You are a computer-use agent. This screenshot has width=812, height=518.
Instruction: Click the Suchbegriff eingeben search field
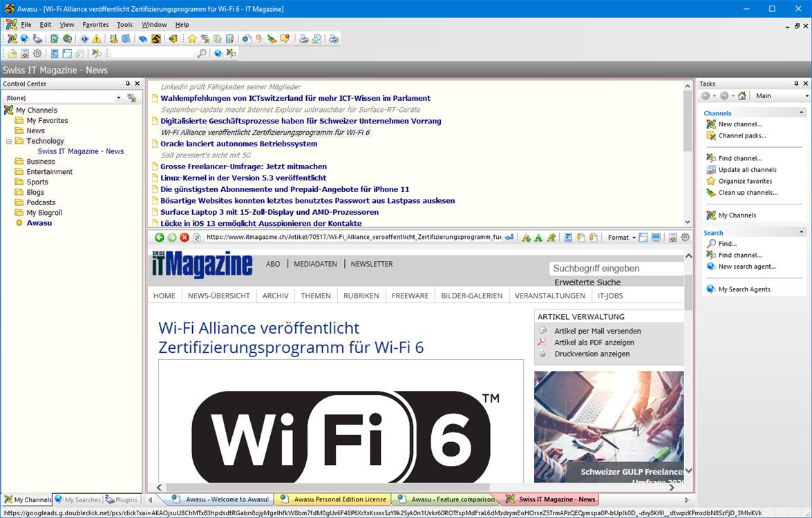click(616, 269)
